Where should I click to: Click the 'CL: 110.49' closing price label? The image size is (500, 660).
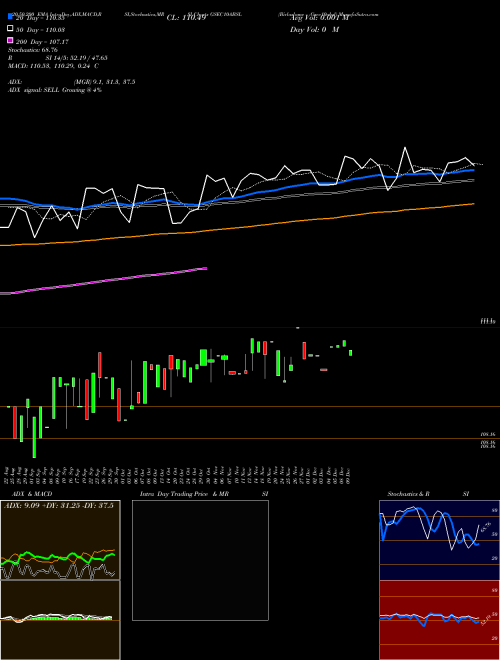click(186, 17)
